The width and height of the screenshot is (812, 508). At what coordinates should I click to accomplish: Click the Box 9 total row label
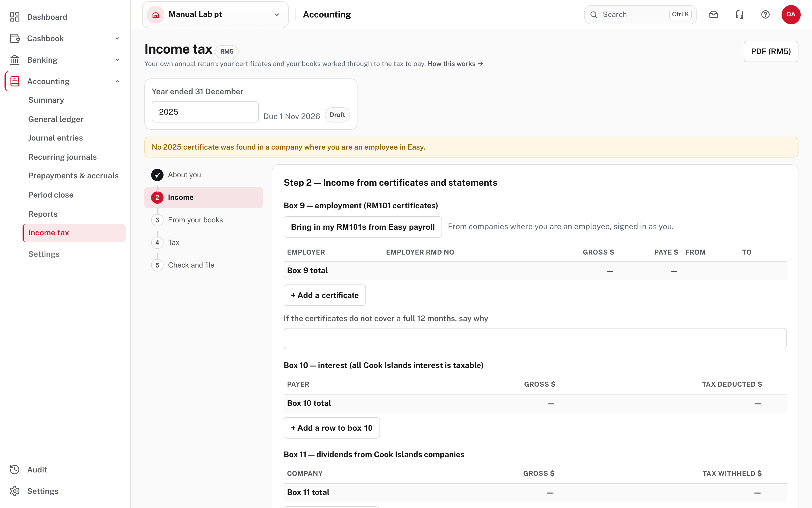[307, 270]
